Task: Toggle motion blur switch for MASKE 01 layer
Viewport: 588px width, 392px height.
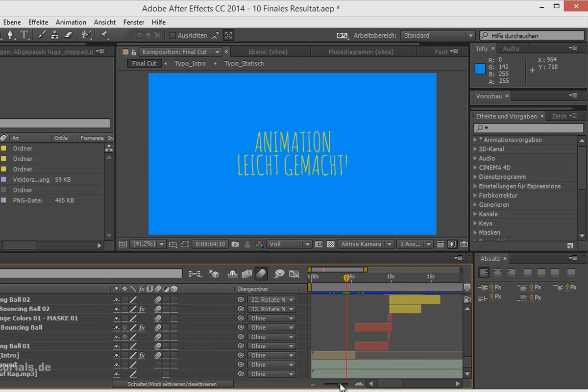Action: tap(158, 318)
